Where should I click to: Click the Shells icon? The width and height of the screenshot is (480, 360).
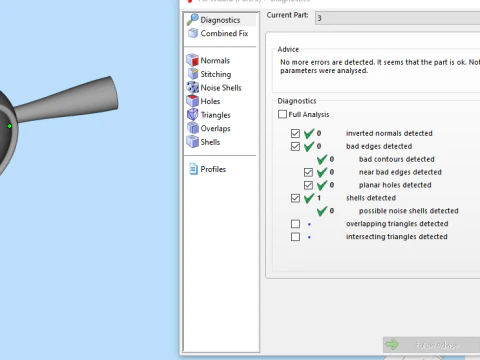pyautogui.click(x=193, y=142)
